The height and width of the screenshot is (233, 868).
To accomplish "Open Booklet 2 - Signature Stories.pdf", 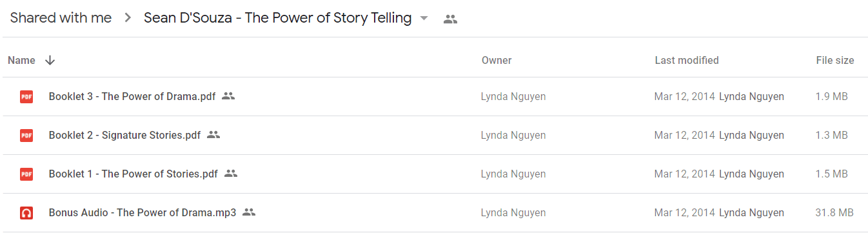I will [124, 136].
